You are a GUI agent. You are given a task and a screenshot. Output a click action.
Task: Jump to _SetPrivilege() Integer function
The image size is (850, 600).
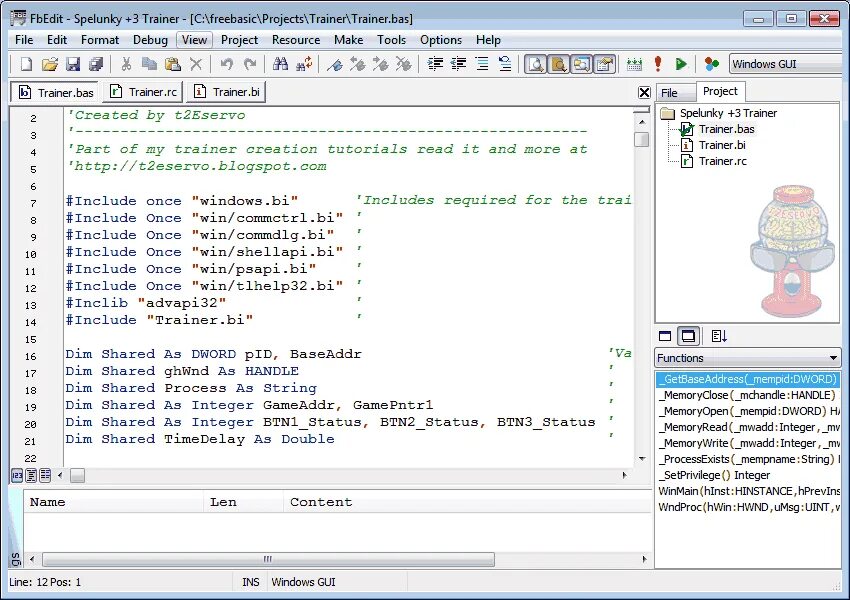coord(748,475)
